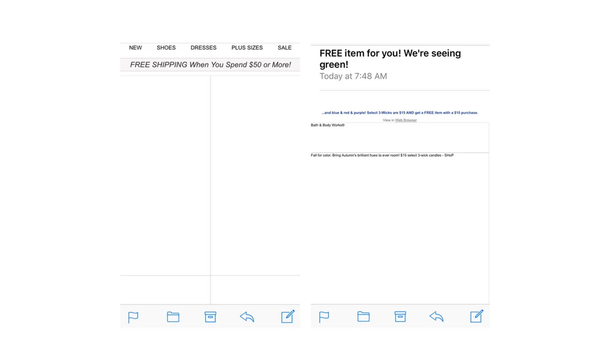Tap the reply arrow on the left screen
604x364 pixels.
(247, 317)
